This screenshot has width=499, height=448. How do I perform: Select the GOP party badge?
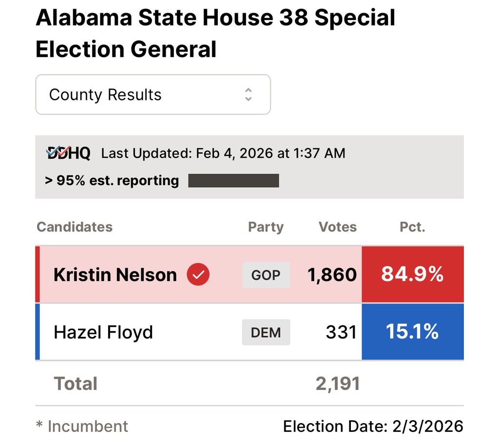click(266, 275)
